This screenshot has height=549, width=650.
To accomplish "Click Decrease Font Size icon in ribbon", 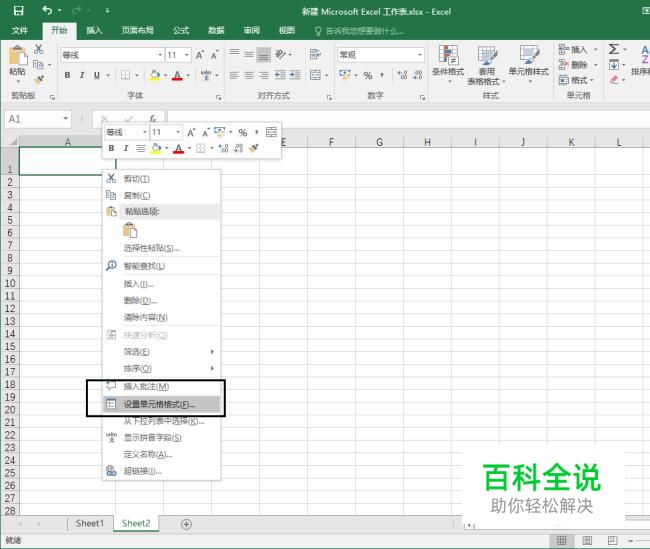I will coord(214,55).
